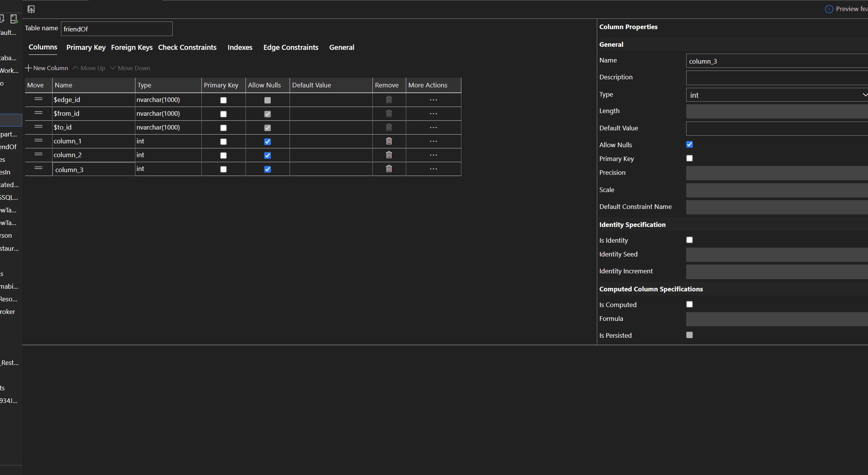Select the 'rson' item in left sidebar

(x=6, y=235)
